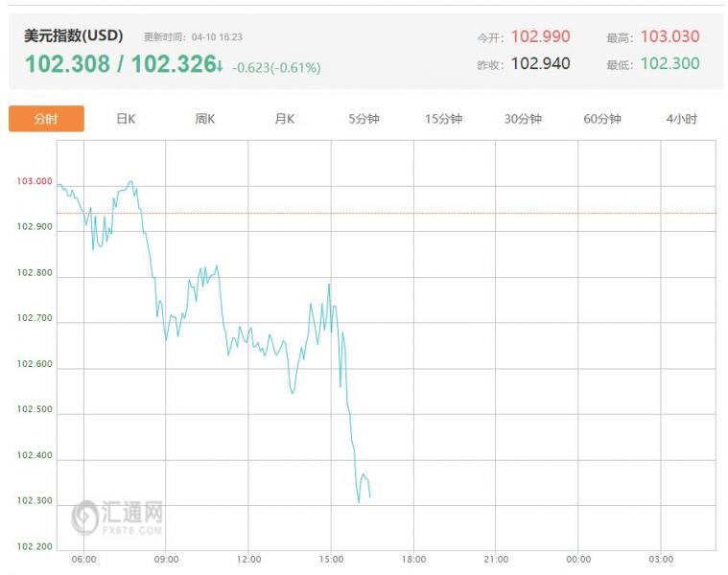
Task: Click the red dashed previous-close line
Action: pyautogui.click(x=480, y=213)
